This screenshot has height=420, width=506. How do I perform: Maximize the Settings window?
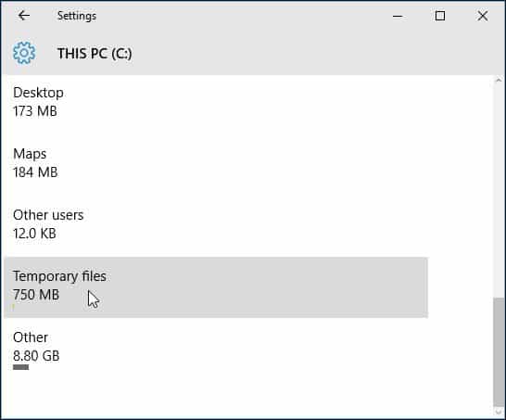pos(440,16)
